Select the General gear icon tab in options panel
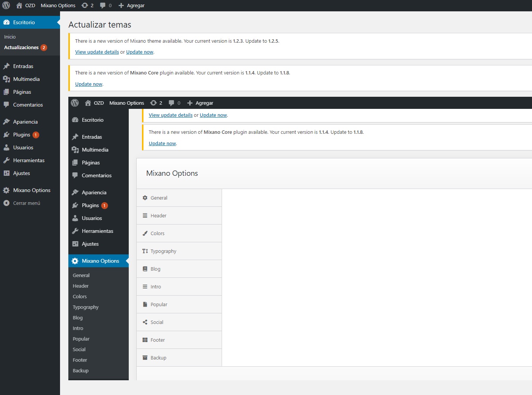532x395 pixels. point(145,198)
